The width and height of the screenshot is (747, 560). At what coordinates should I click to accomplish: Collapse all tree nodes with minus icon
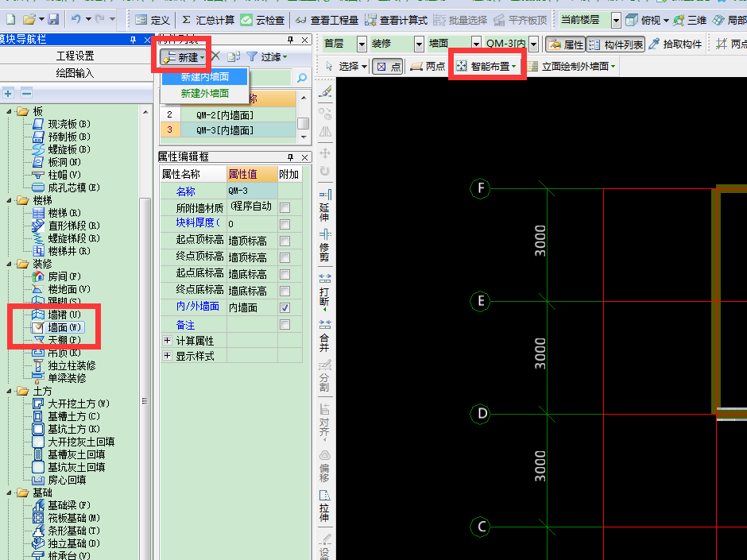pos(27,93)
